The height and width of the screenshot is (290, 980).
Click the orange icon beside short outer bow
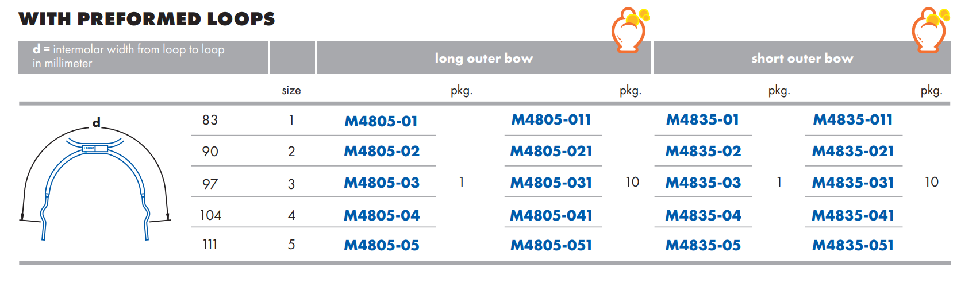pos(931,29)
